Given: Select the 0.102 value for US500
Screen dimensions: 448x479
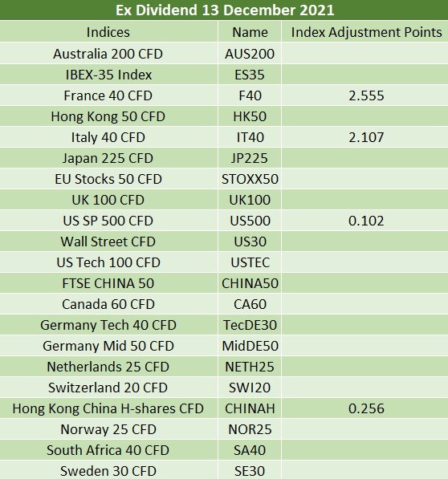Looking at the screenshot, I should [366, 221].
